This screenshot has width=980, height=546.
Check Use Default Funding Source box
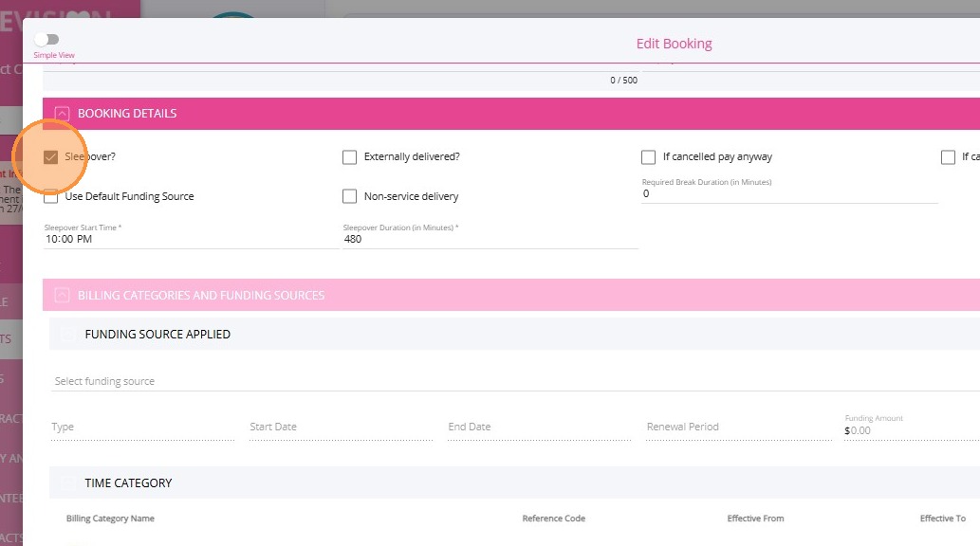coord(51,197)
